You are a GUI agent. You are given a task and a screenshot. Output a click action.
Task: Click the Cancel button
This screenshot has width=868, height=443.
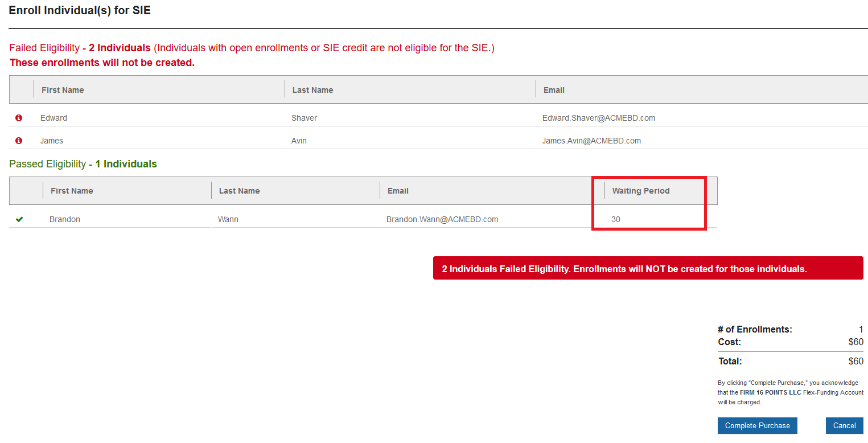click(844, 425)
